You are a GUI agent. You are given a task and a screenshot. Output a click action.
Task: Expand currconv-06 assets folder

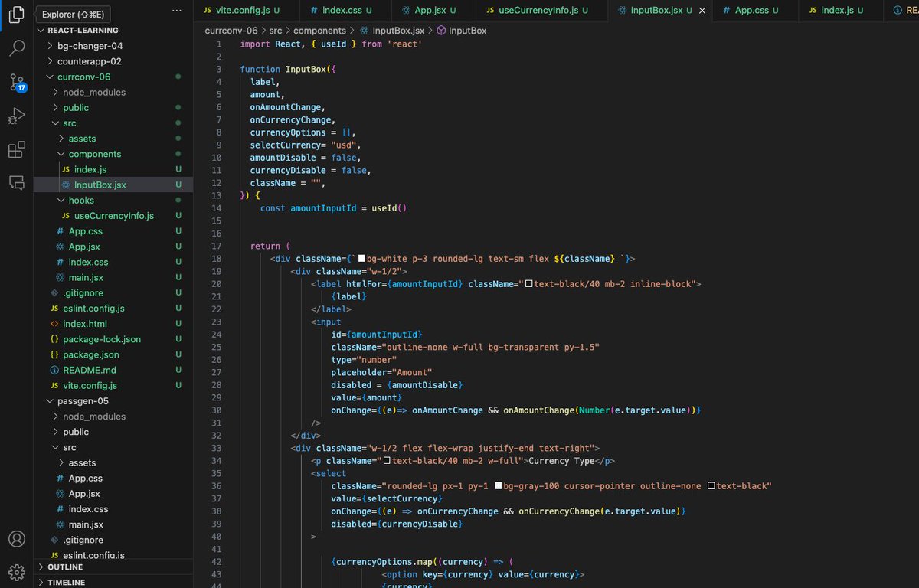[x=61, y=139]
